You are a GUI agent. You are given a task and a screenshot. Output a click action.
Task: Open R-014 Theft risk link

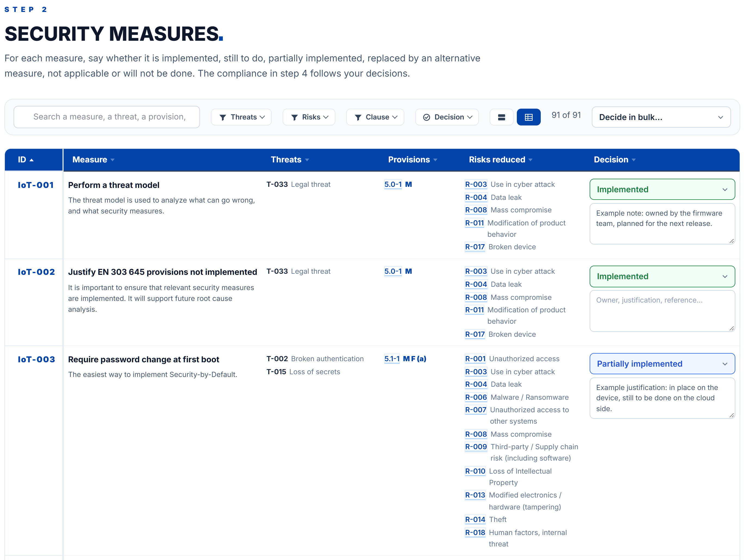point(475,519)
